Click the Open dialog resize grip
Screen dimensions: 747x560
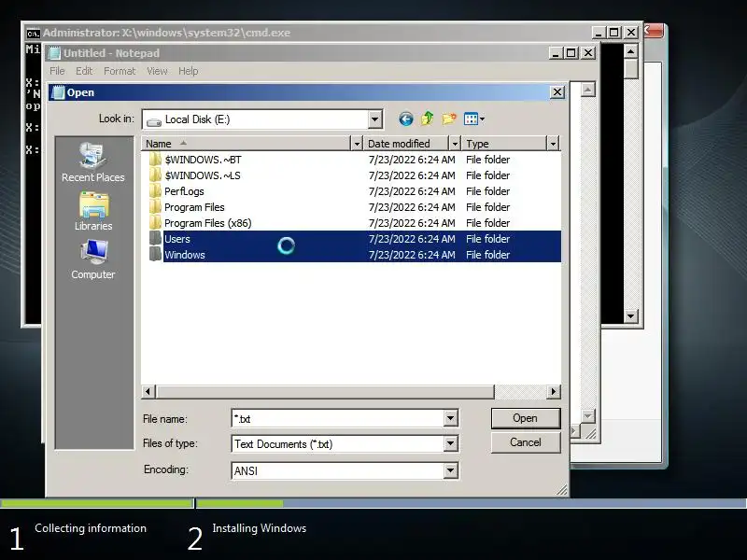click(562, 490)
